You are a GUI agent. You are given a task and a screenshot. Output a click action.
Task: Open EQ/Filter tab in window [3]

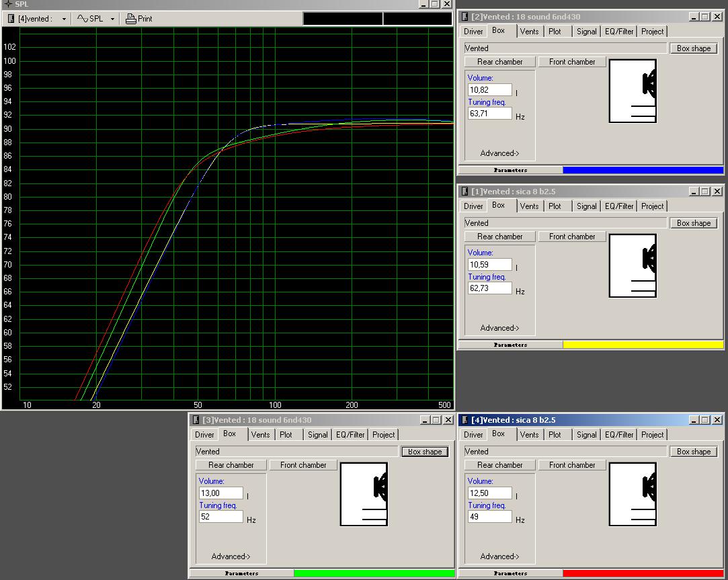350,435
